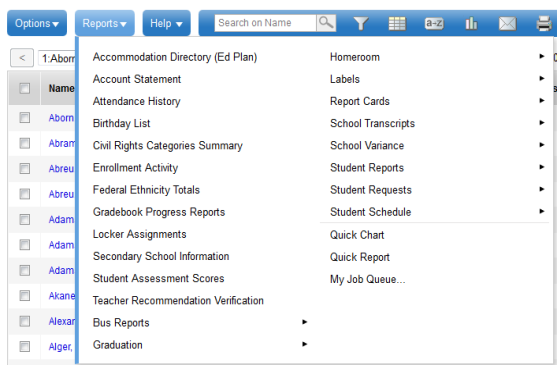Check the box for Alger row
557x365 pixels.
25,346
